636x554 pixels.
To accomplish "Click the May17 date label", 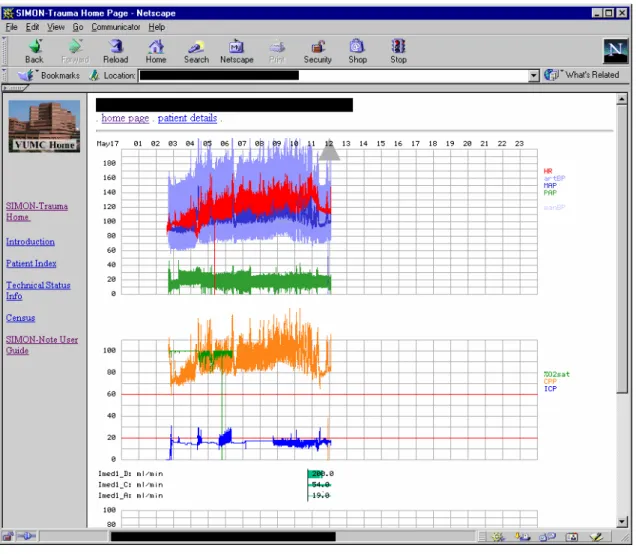I will coord(107,144).
